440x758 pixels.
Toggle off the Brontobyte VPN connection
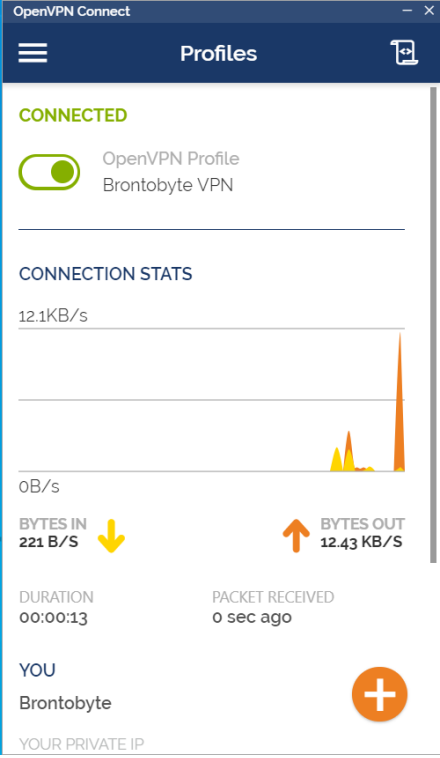tap(49, 172)
